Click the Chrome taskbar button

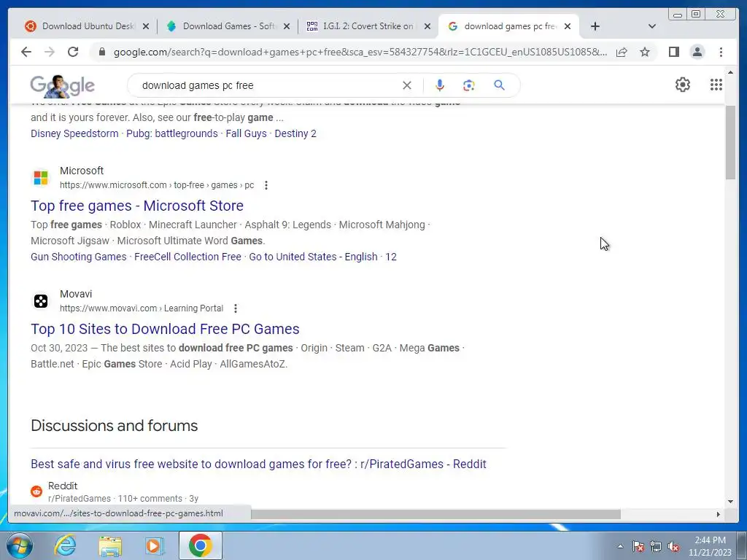point(201,545)
